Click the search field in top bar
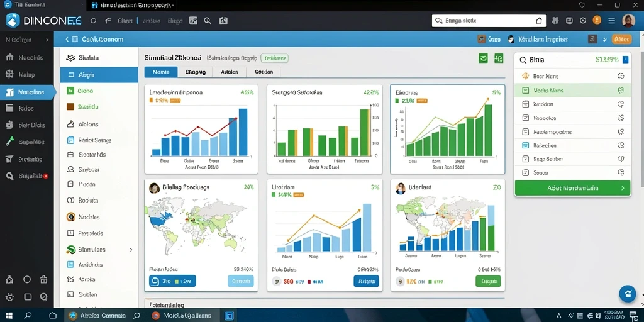This screenshot has height=322, width=644. point(489,21)
